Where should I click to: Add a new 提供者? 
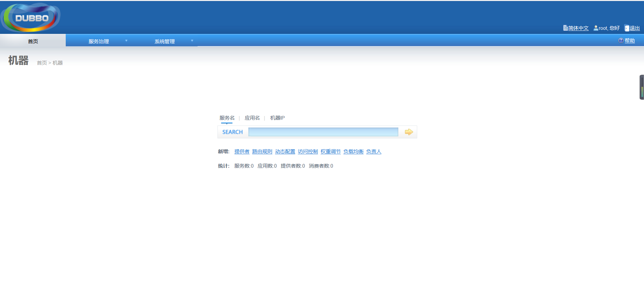point(242,152)
